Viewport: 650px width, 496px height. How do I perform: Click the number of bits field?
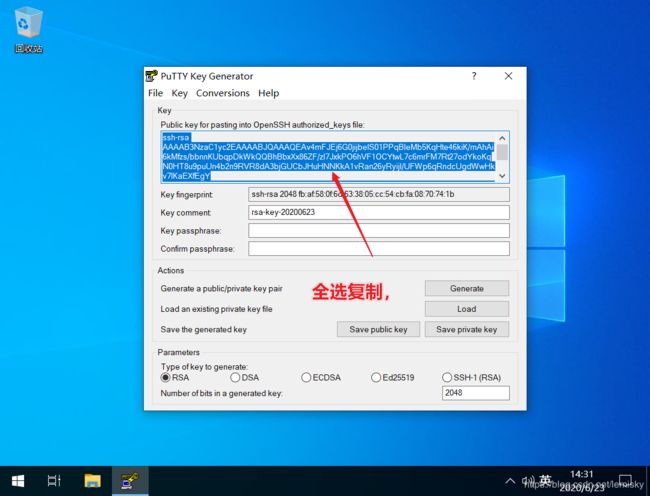[476, 393]
